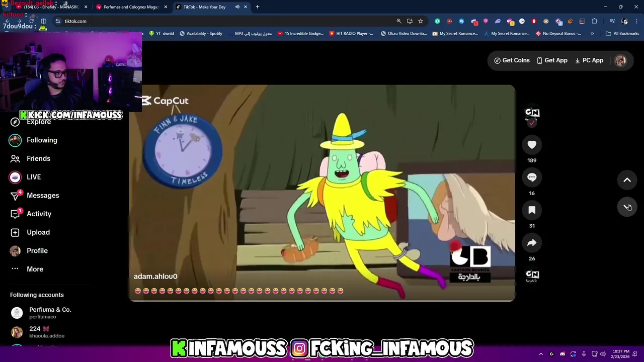This screenshot has height=362, width=644.
Task: Open the YT dwnld bookmark
Action: 161,34
